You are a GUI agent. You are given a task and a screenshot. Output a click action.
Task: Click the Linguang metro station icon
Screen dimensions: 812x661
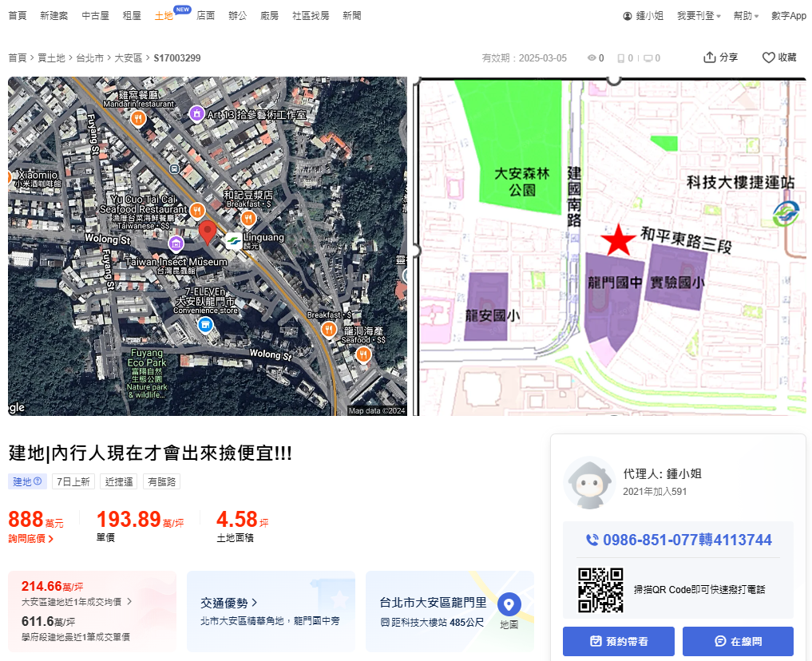(233, 239)
